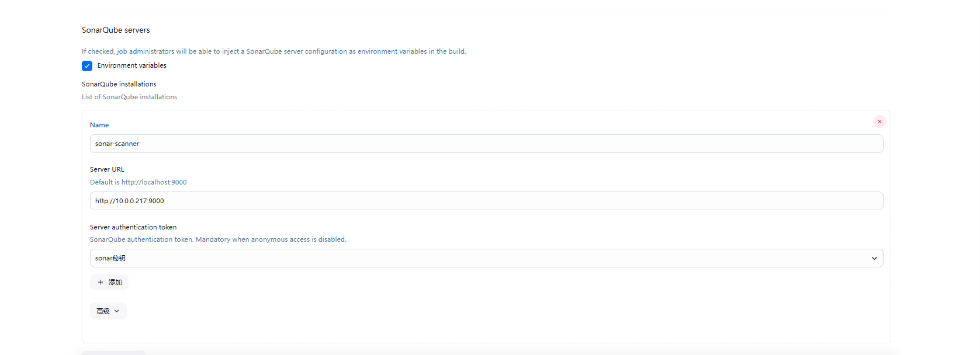Click the 'Server authentication token' label

pos(133,227)
